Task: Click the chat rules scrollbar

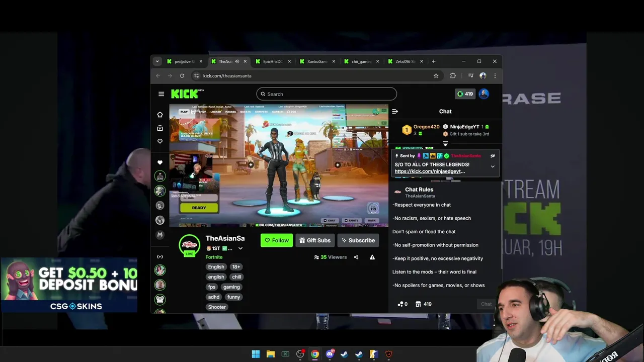Action: [501, 226]
